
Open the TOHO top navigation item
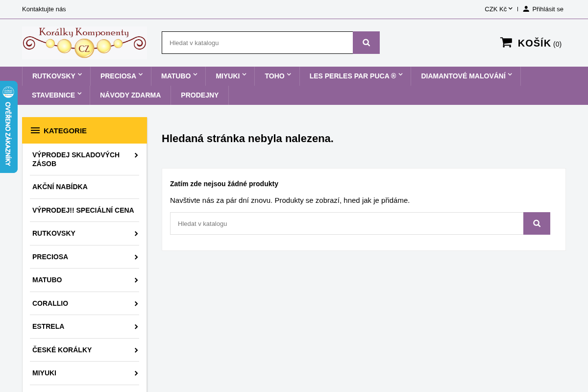click(x=274, y=76)
